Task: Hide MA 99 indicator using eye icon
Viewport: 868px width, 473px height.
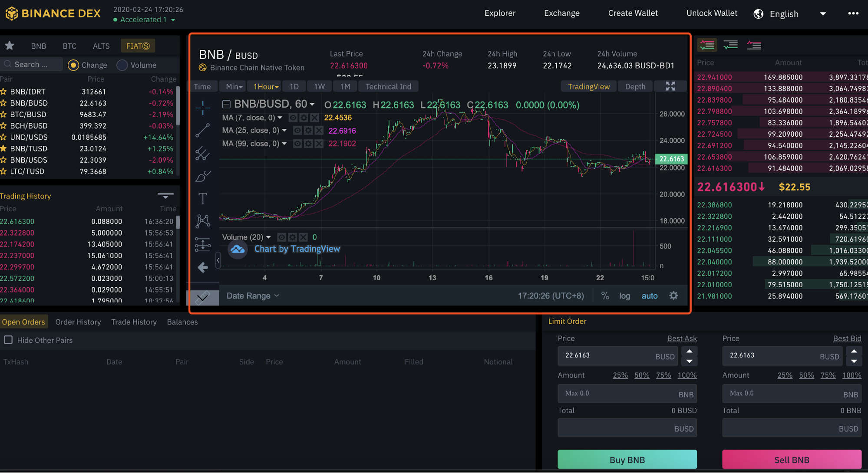Action: pyautogui.click(x=297, y=144)
